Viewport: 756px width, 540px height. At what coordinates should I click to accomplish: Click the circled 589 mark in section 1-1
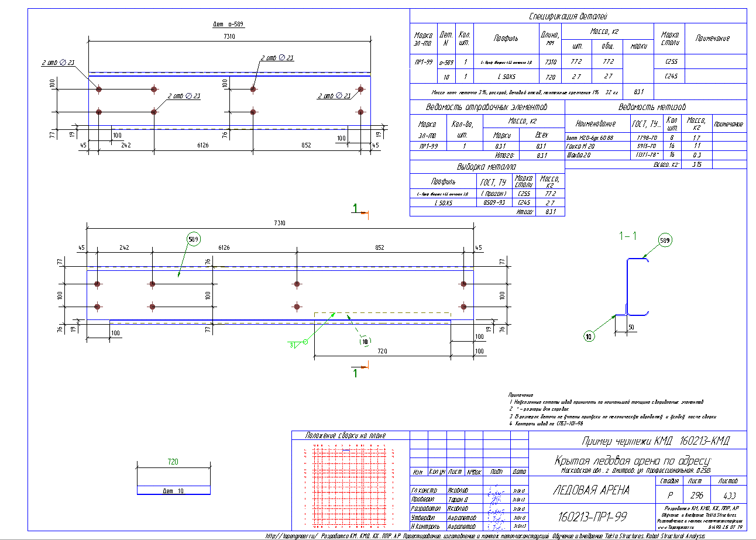(x=665, y=240)
